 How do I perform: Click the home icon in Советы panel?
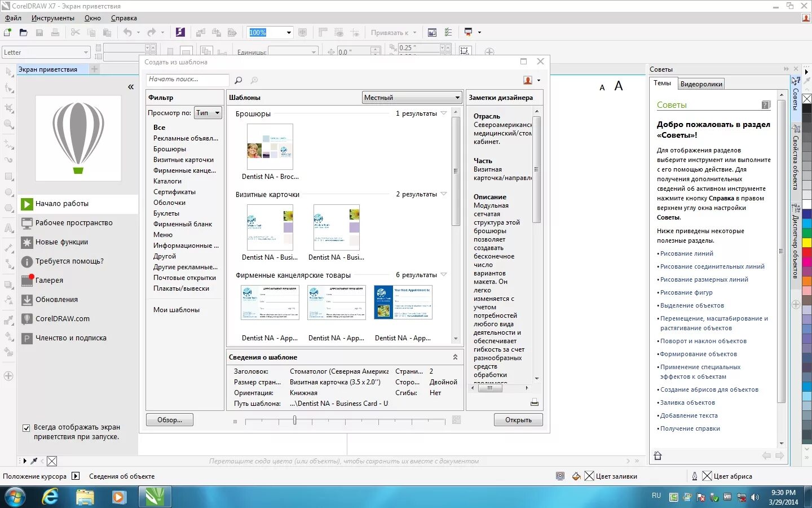tap(657, 456)
